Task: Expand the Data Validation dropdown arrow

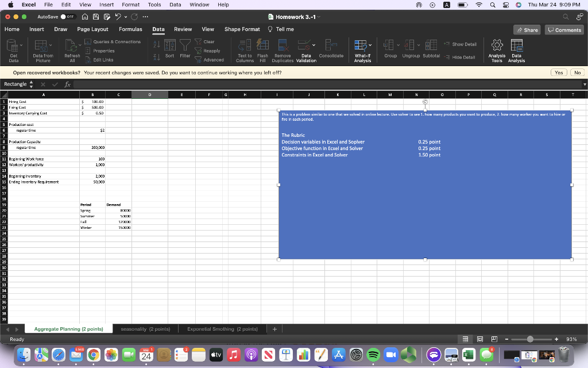Action: coord(314,45)
